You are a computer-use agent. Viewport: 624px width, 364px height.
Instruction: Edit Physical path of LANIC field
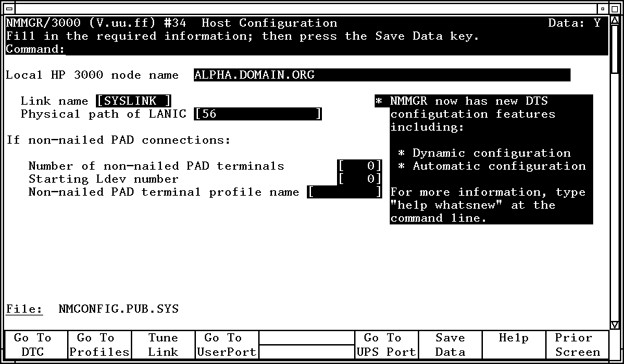point(258,114)
